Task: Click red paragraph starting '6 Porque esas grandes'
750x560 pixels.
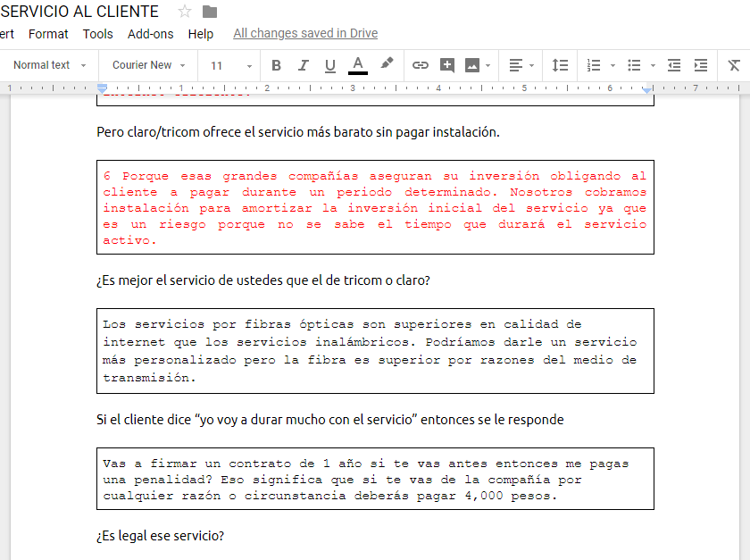Action: (x=375, y=208)
